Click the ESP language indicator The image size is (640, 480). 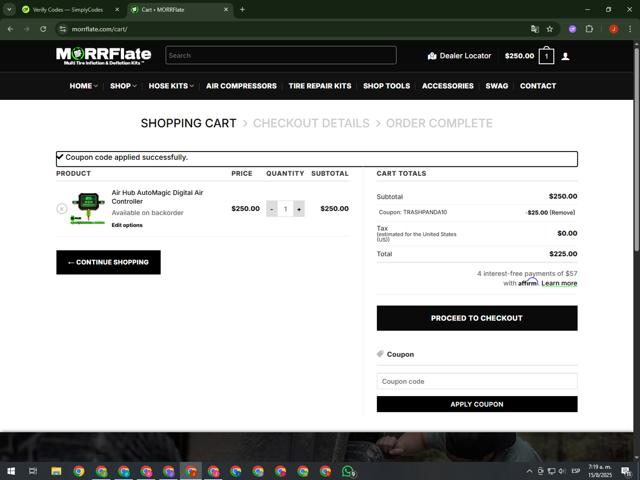(576, 471)
